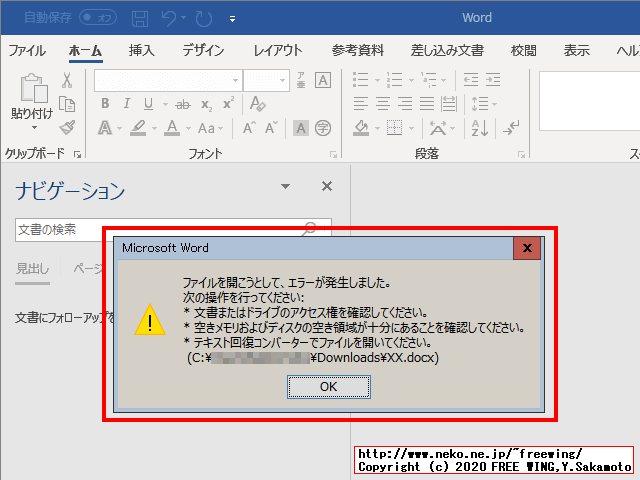Apply the text highlight color
Image resolution: width=640 pixels, height=480 pixels.
tap(138, 128)
